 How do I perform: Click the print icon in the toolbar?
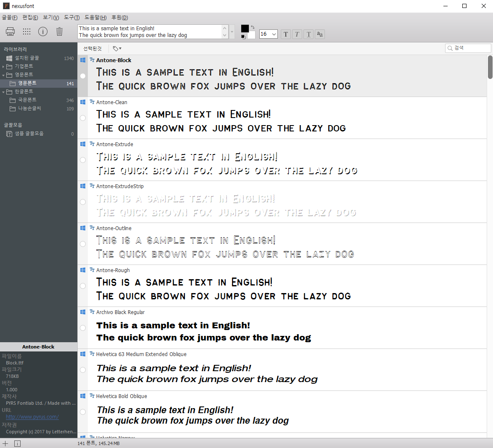10,31
